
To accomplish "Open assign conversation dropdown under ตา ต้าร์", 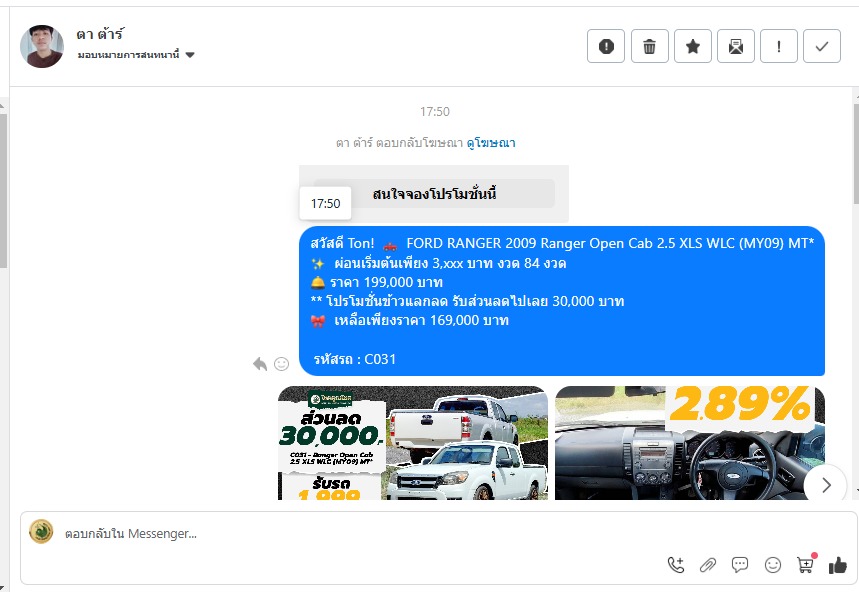I will point(136,55).
